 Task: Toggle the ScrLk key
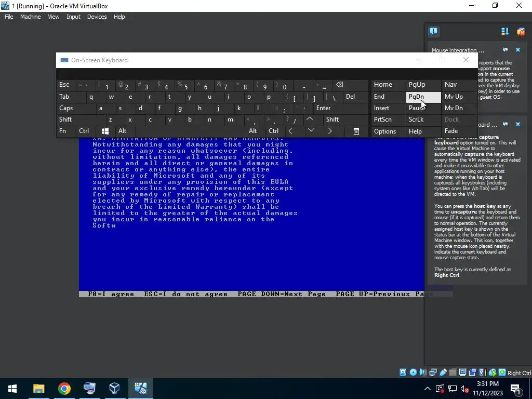point(423,119)
